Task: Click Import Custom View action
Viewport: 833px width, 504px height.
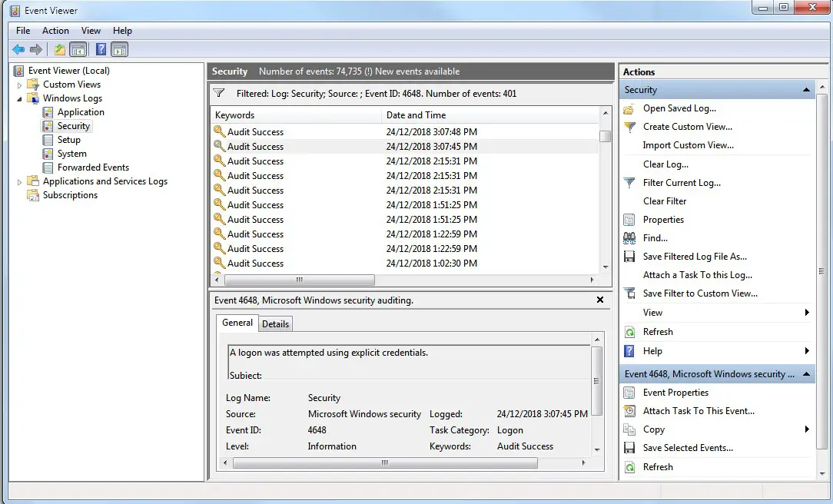Action: tap(688, 145)
